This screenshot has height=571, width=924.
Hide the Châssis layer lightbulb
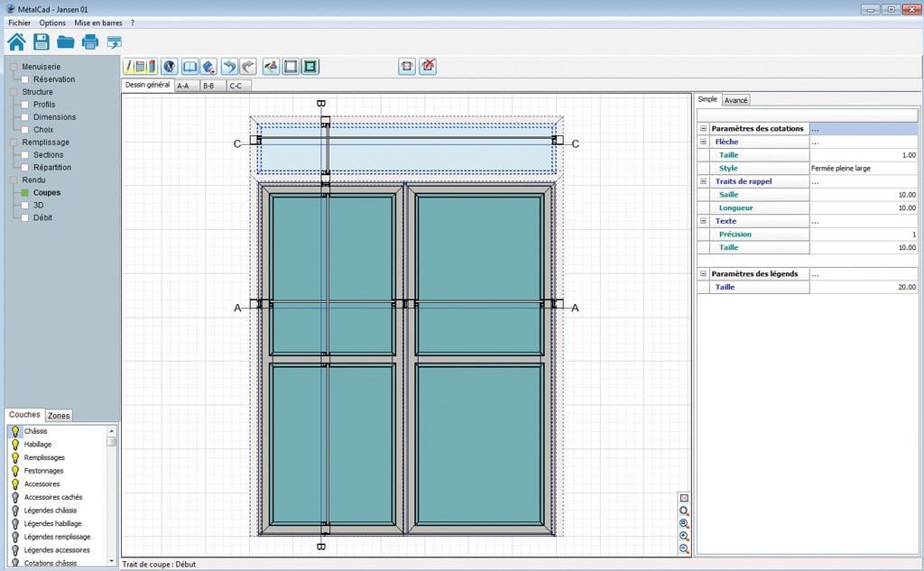pos(14,431)
